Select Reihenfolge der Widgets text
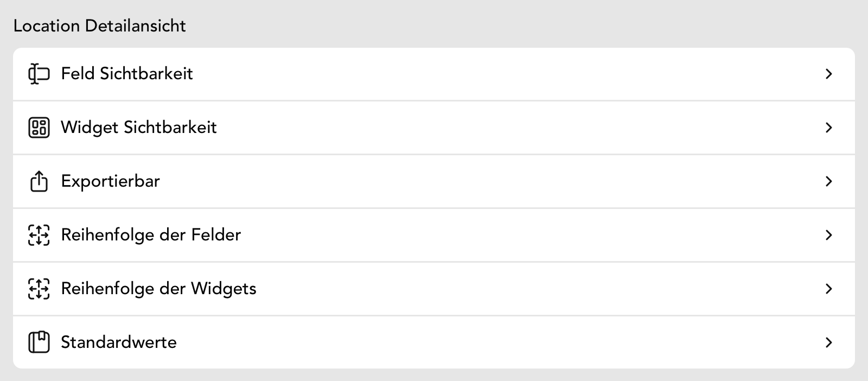Screen dimensions: 868x381 click(x=158, y=289)
